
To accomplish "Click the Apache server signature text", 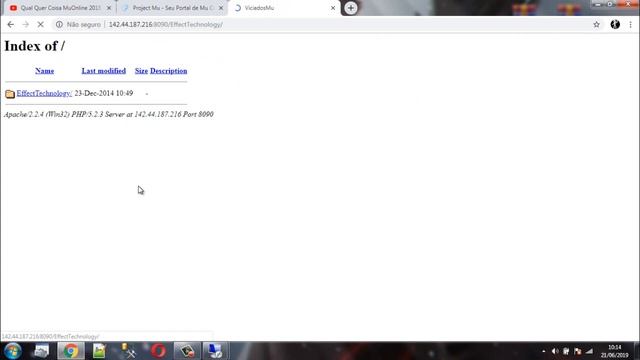I will tap(109, 114).
